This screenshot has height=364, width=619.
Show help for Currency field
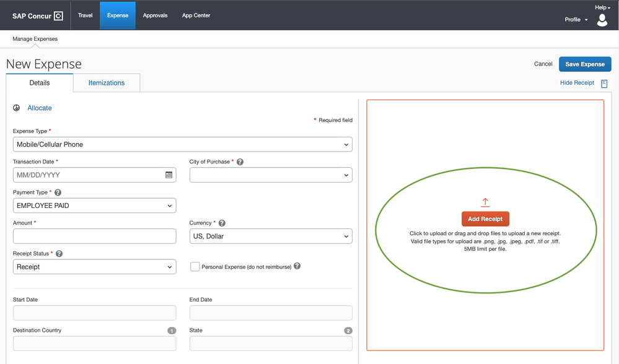click(x=222, y=223)
